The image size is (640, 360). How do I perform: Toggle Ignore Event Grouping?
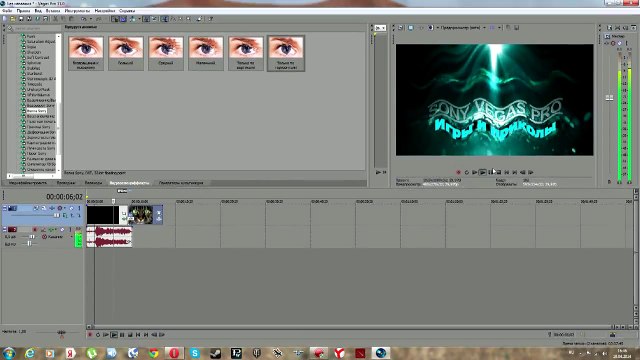click(154, 19)
